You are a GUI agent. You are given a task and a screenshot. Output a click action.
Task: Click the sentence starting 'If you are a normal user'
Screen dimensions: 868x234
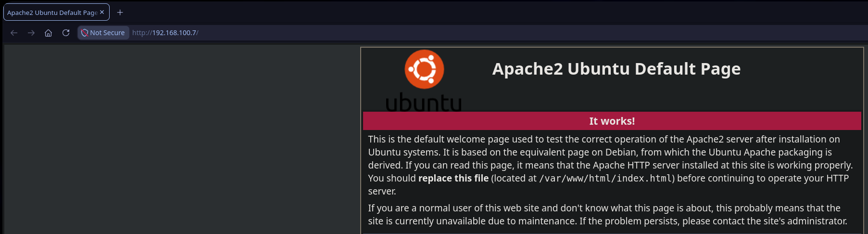pyautogui.click(x=608, y=215)
